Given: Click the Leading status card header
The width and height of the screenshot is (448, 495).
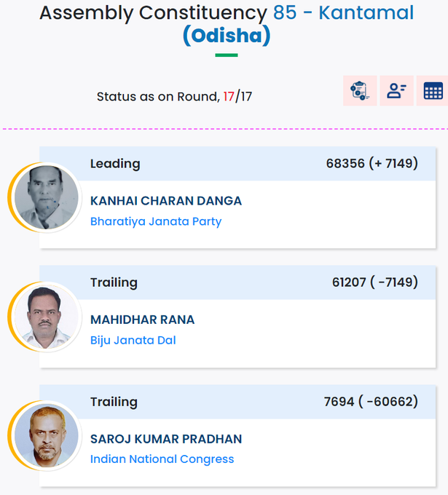Looking at the screenshot, I should click(x=237, y=164).
